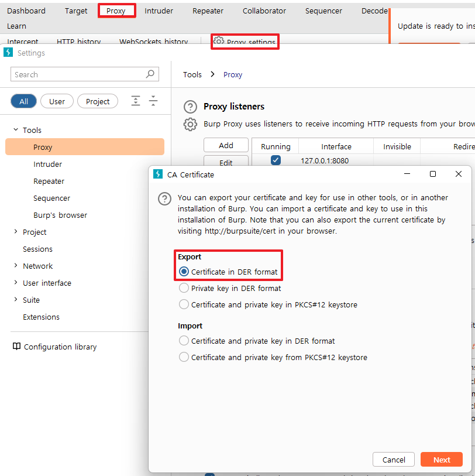
Task: Click Next in CA Certificate dialog
Action: tap(442, 460)
